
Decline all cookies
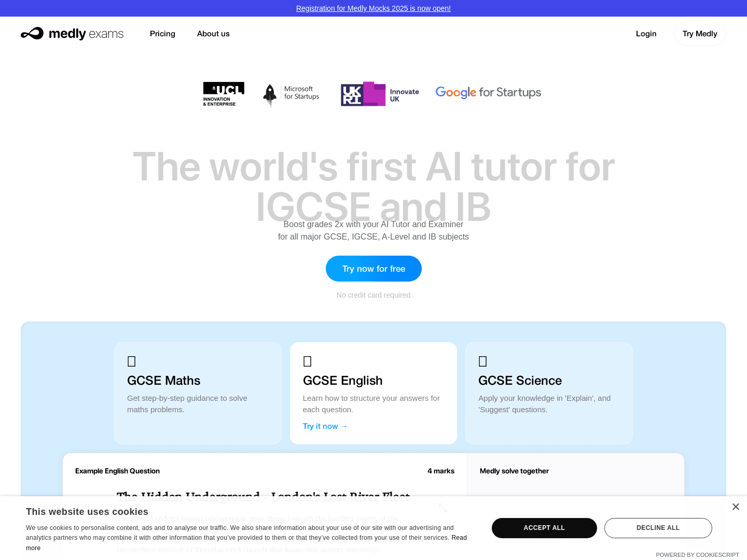point(658,527)
